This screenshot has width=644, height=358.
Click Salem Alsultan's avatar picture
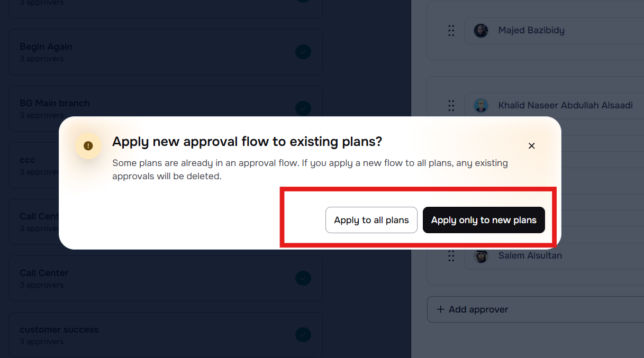(481, 256)
